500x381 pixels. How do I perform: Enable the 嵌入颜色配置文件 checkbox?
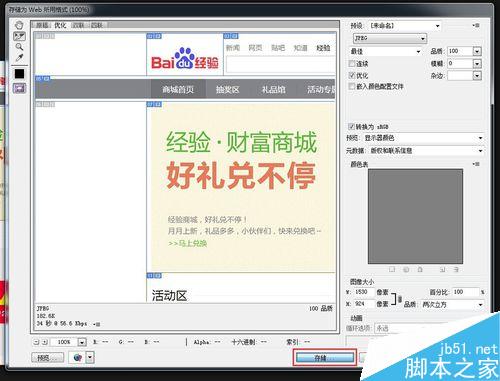click(x=352, y=86)
